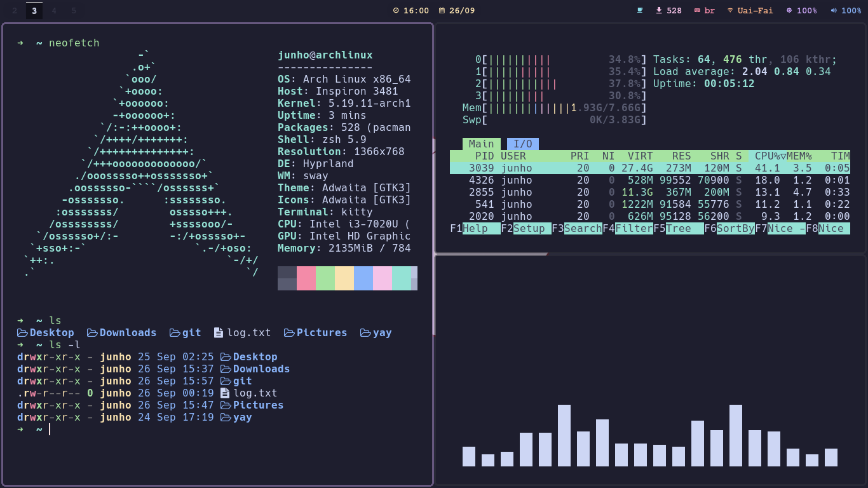Screen dimensions: 868x488
Task: Open the Uai-Fai wifi indicator
Action: 750,10
